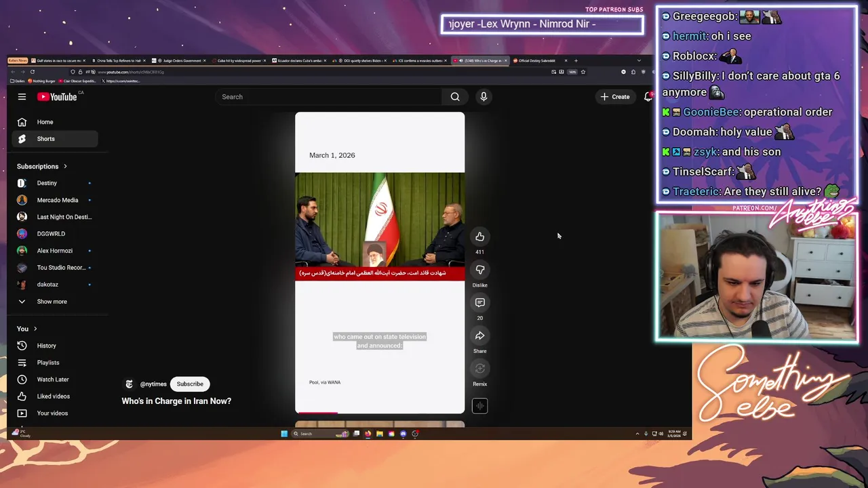Open Discord from the taskbar

coord(403,434)
